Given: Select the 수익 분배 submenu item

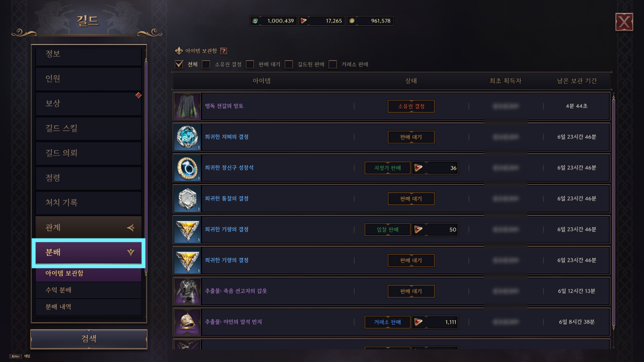Looking at the screenshot, I should click(89, 290).
